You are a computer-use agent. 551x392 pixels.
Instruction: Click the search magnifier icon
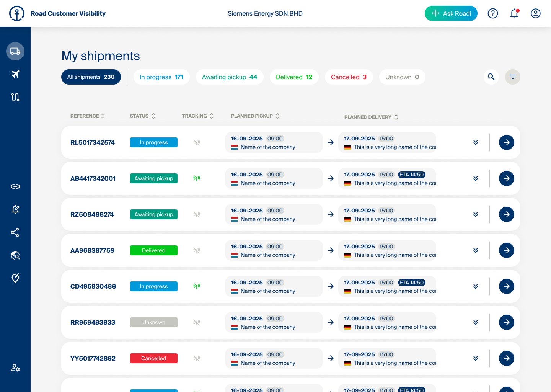[x=491, y=77]
